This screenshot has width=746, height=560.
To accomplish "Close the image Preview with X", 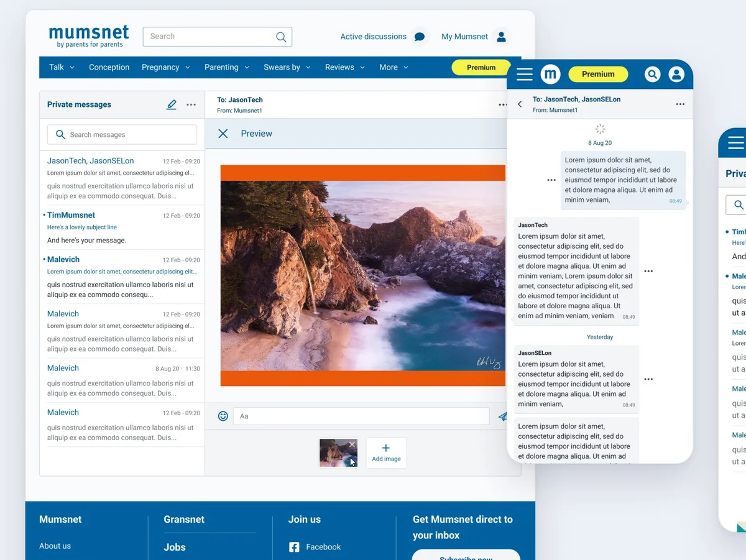I will point(223,134).
